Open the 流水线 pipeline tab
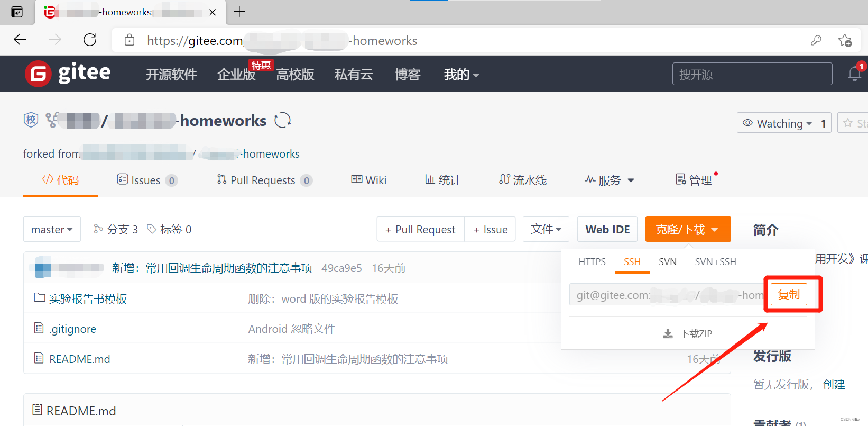The height and width of the screenshot is (426, 868). click(523, 180)
